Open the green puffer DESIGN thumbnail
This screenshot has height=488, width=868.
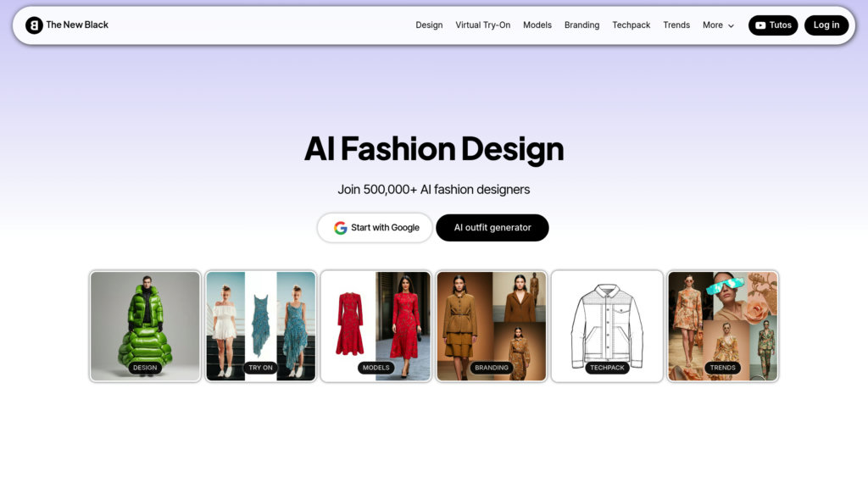pyautogui.click(x=145, y=326)
